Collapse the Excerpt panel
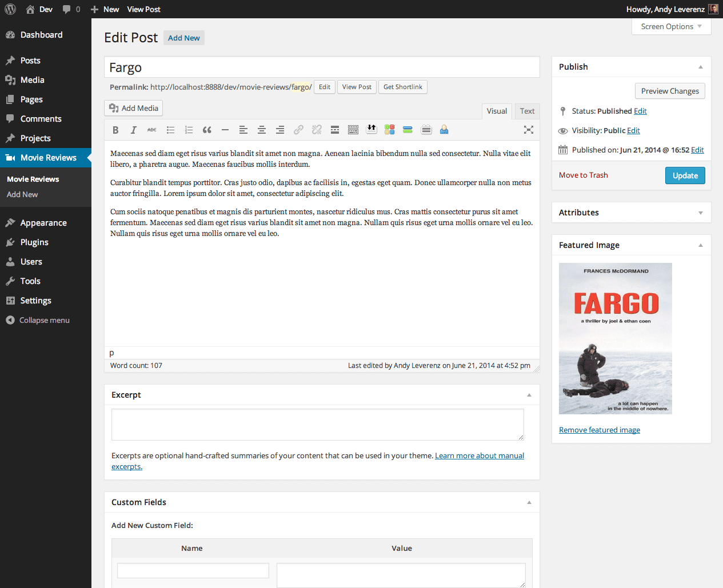 pyautogui.click(x=529, y=395)
